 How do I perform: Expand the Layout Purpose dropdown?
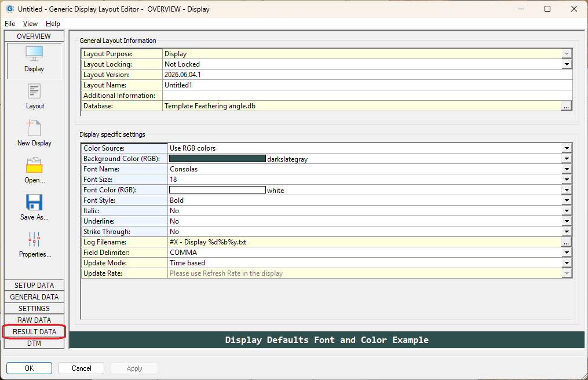[567, 54]
